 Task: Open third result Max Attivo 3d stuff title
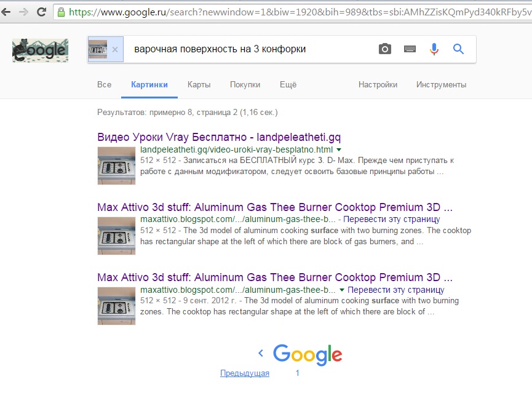[275, 277]
